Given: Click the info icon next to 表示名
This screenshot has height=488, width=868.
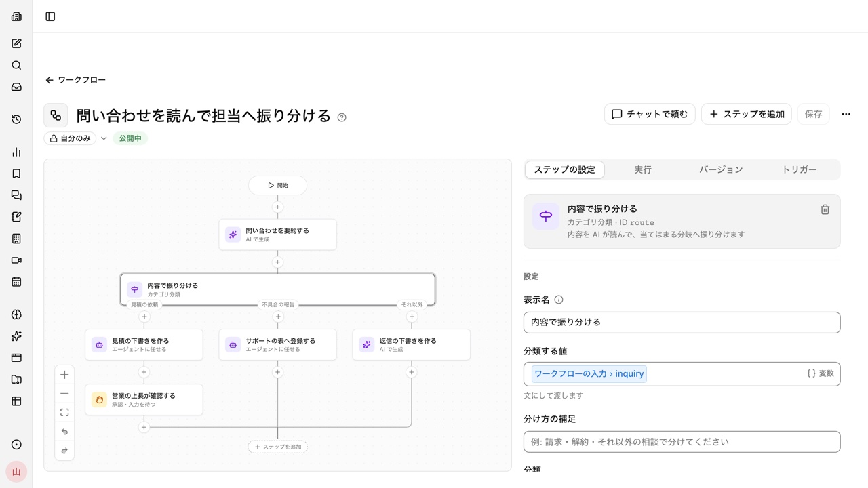Looking at the screenshot, I should pyautogui.click(x=559, y=300).
